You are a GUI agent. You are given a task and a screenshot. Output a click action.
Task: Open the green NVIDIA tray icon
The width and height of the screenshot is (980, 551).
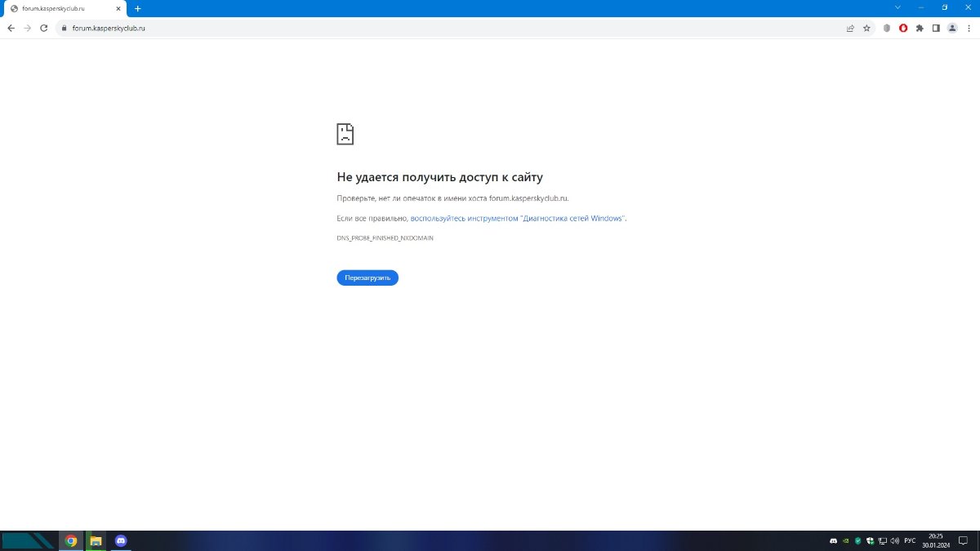point(845,540)
